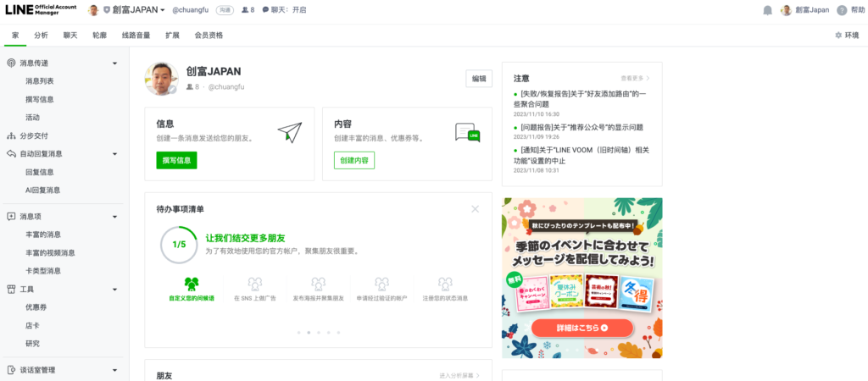This screenshot has width=868, height=381.
Task: Switch to the 分析 tab
Action: 41,36
